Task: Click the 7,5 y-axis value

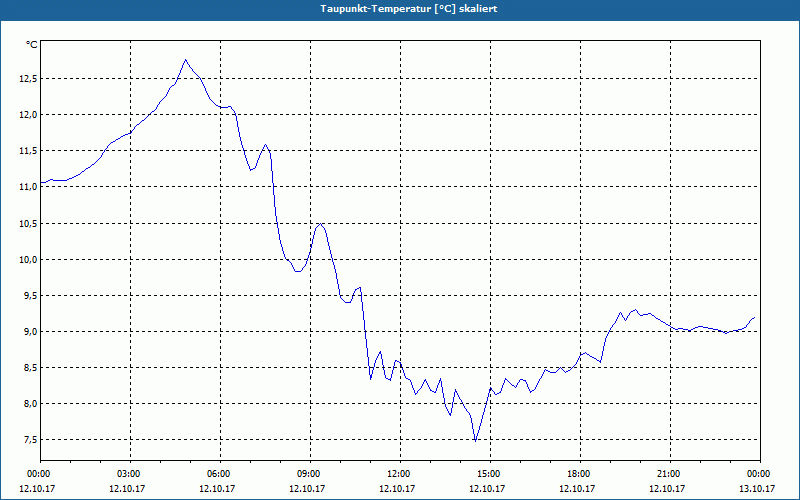Action: [30, 440]
